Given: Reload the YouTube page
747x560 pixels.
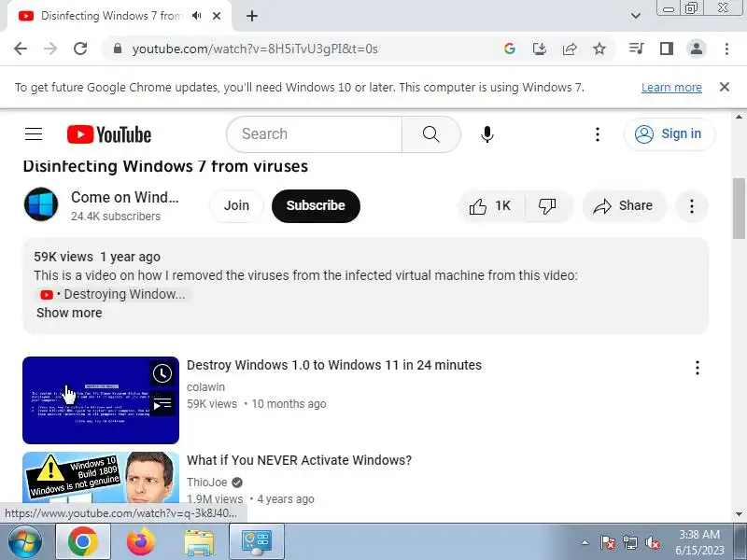Looking at the screenshot, I should tap(80, 49).
